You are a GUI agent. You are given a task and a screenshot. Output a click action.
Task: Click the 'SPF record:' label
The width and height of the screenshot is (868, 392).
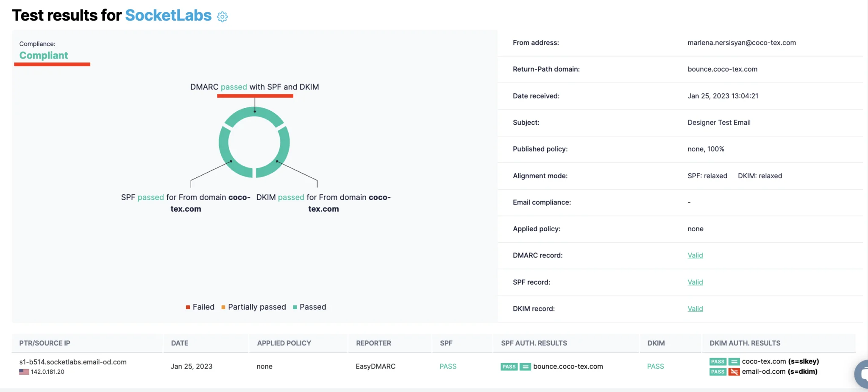(x=531, y=282)
